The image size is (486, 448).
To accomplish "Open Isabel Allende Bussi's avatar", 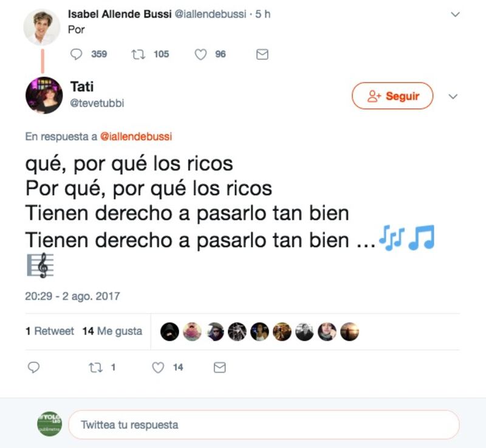I will (x=42, y=27).
